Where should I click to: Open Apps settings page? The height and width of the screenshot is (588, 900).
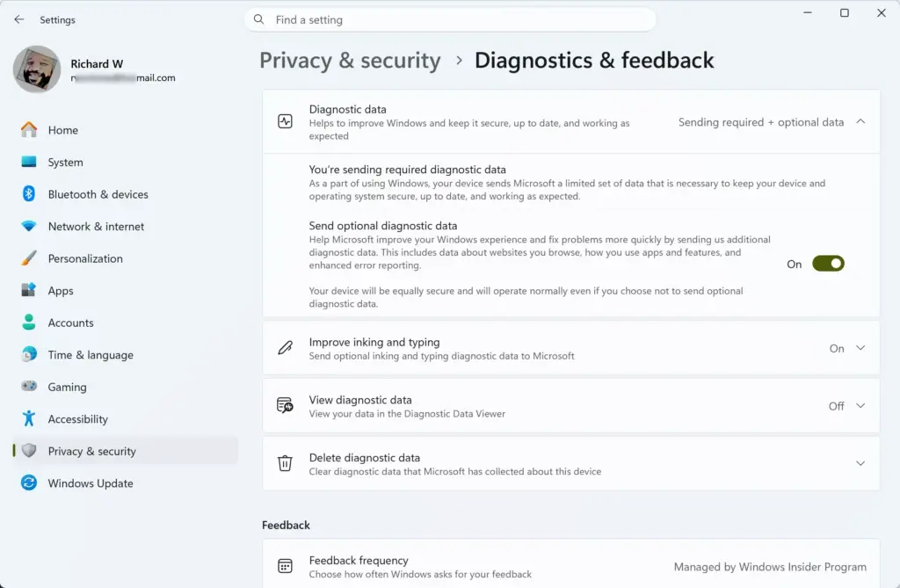click(125, 291)
